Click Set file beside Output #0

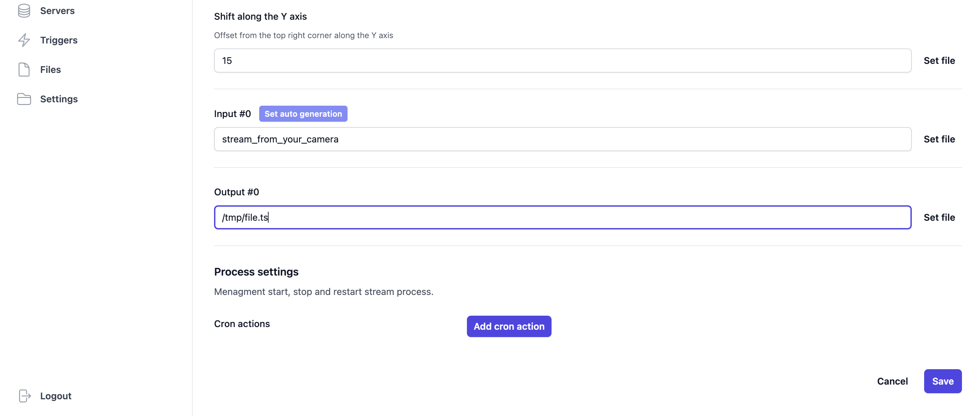click(939, 217)
